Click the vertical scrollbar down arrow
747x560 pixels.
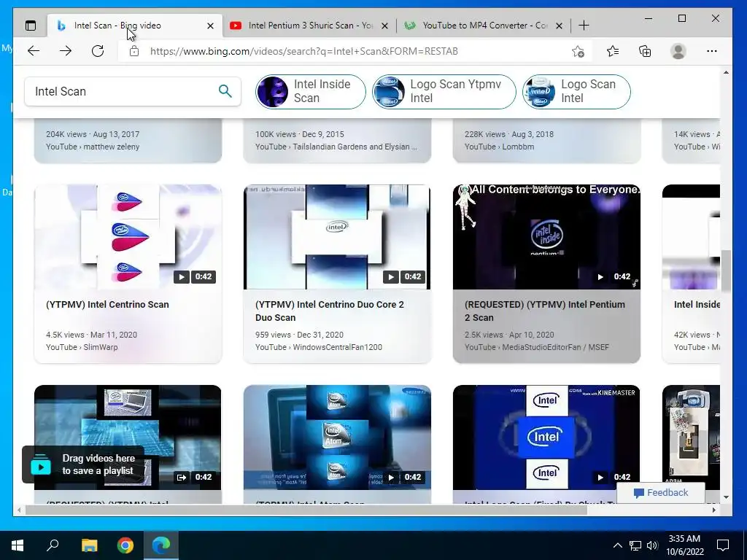pos(726,497)
